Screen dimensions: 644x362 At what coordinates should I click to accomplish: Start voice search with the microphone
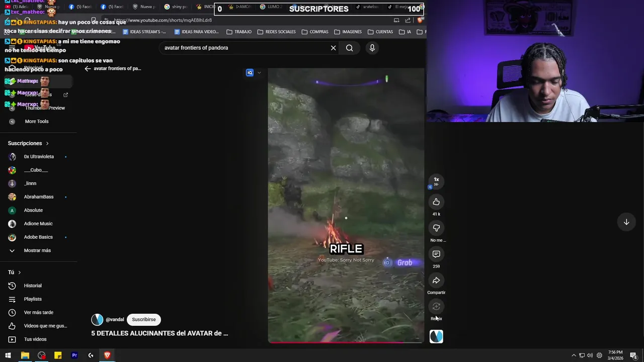pos(372,48)
